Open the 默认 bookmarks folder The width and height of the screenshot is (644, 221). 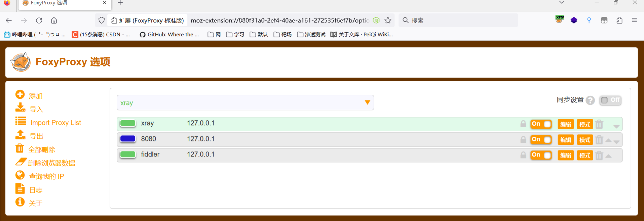coord(259,34)
